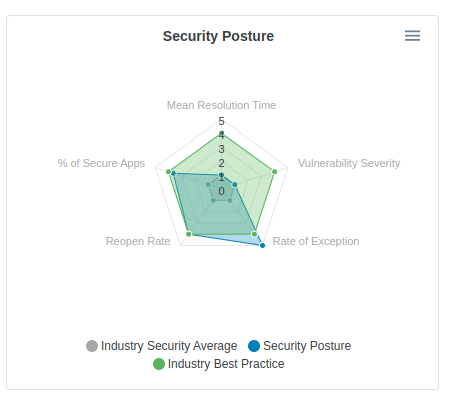Click the gray Industry Security Average marker
This screenshot has width=452, height=400.
click(x=92, y=346)
